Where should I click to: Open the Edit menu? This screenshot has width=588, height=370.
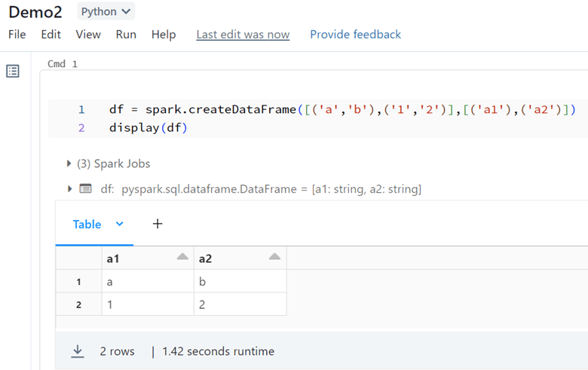(51, 35)
